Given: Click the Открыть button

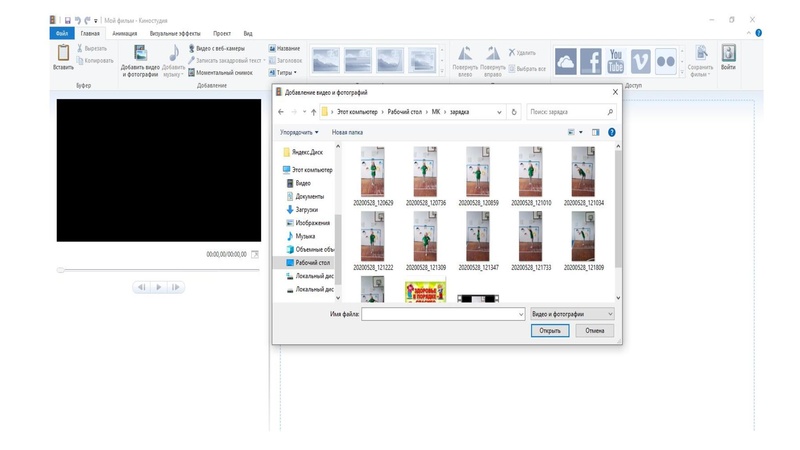Looking at the screenshot, I should (549, 330).
